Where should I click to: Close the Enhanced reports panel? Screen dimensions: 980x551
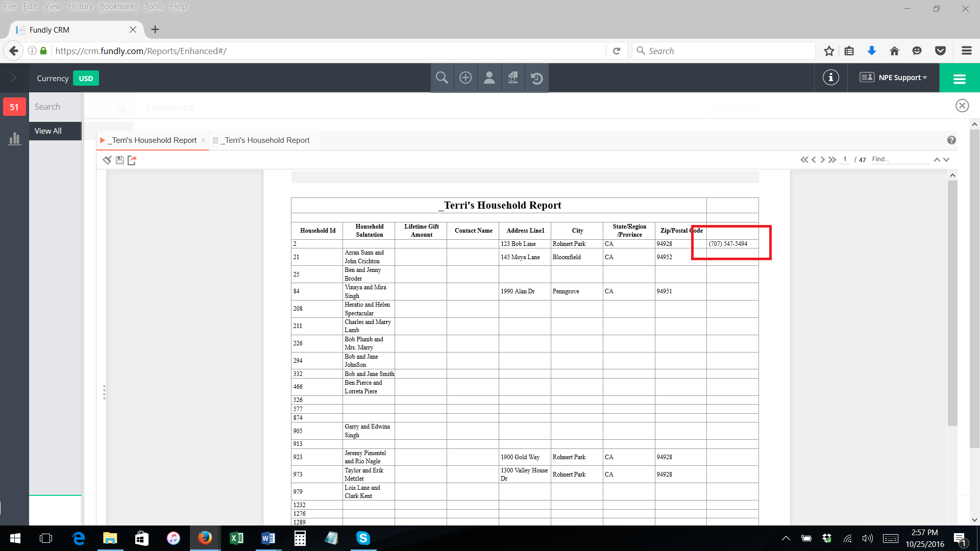(x=962, y=106)
